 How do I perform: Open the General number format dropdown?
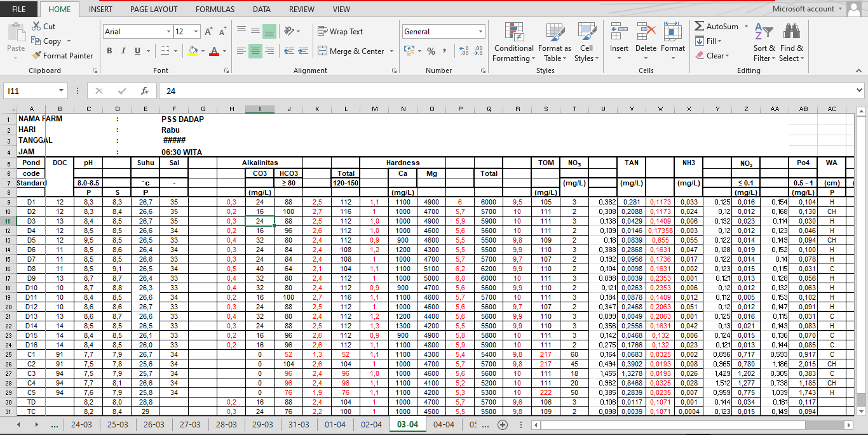click(480, 32)
